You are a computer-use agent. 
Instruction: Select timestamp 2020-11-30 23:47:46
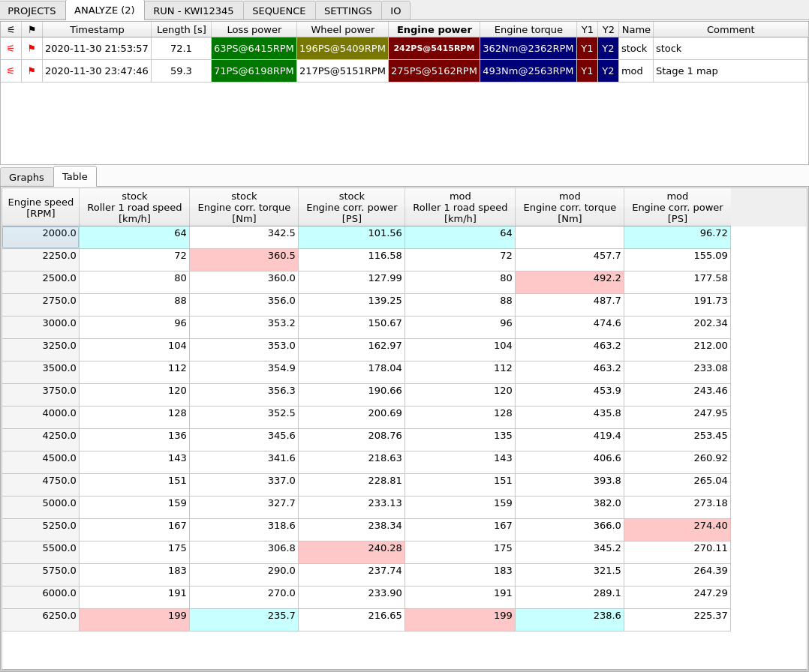[97, 71]
